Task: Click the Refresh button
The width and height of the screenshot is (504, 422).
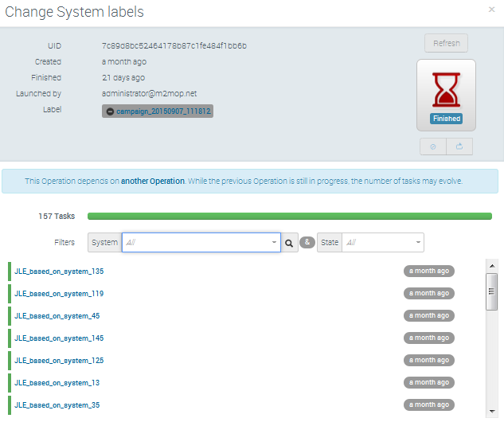Action: coord(446,44)
